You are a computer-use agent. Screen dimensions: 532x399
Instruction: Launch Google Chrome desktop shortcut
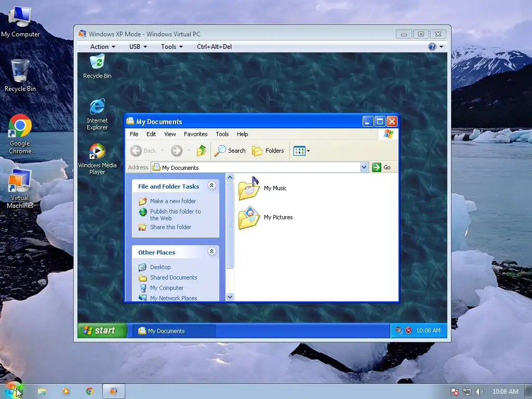click(20, 134)
